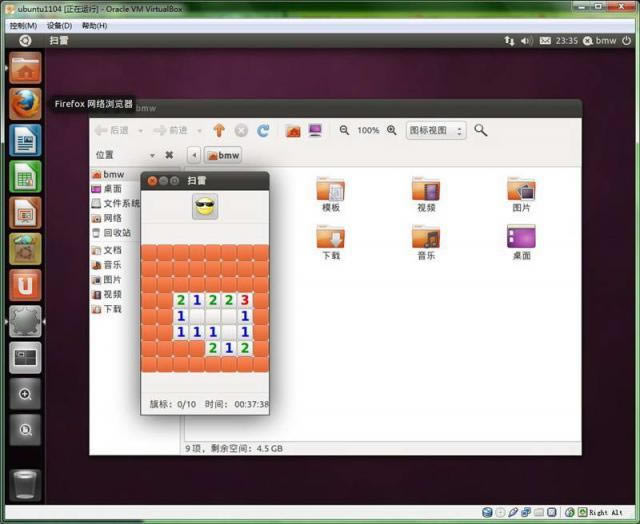
Task: Click the Search magnifier in file manager toolbar
Action: [480, 130]
